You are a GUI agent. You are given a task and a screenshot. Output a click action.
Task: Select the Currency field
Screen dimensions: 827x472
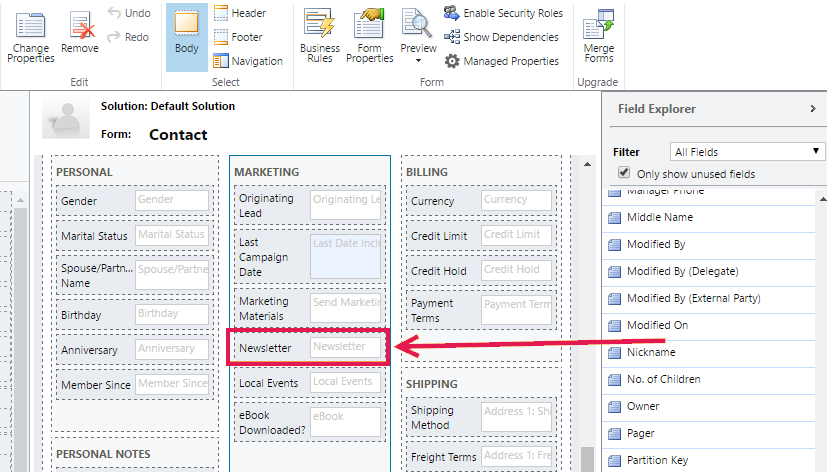click(x=482, y=200)
